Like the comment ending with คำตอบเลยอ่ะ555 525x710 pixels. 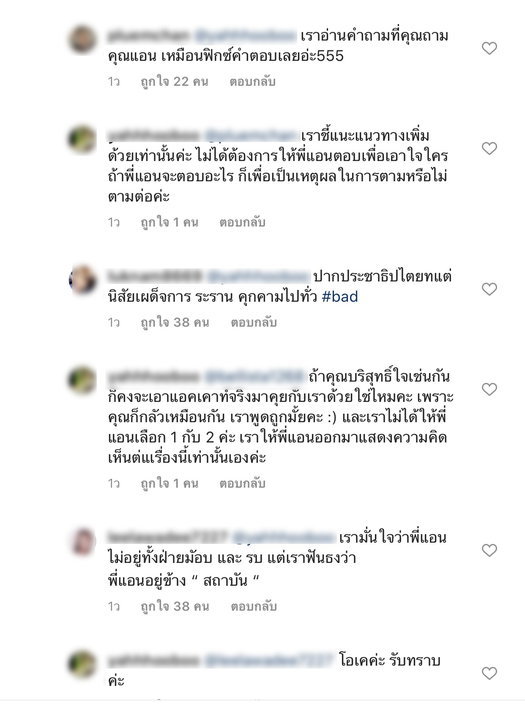[489, 48]
